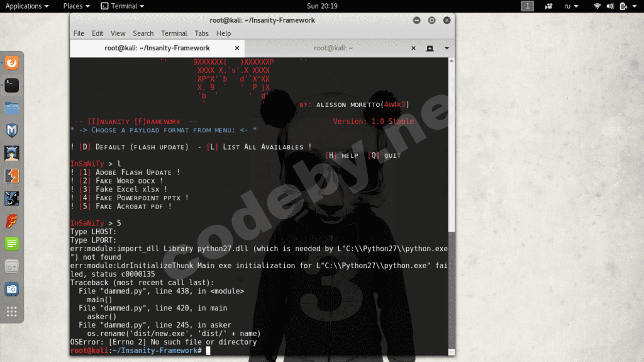Click the '[3] Fake Excel xlsx' line

pos(119,189)
